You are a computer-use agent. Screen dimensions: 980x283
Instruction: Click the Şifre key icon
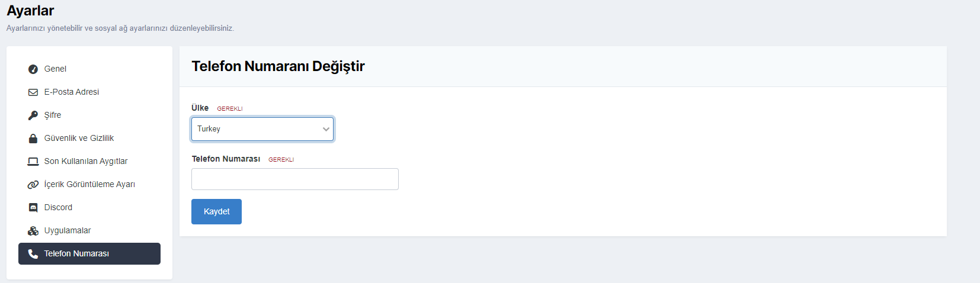[x=33, y=115]
